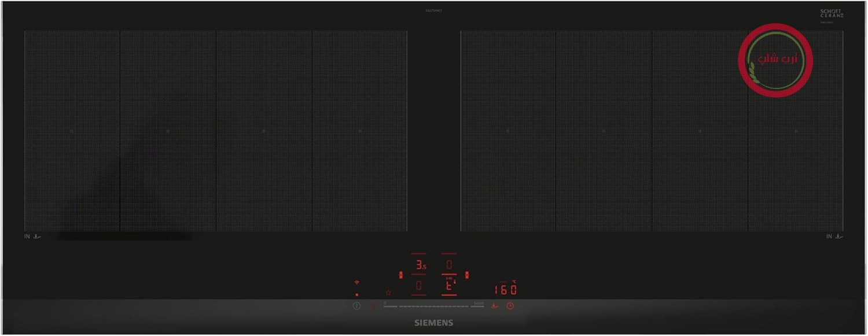Select the lower right zone display showing E

click(x=450, y=285)
